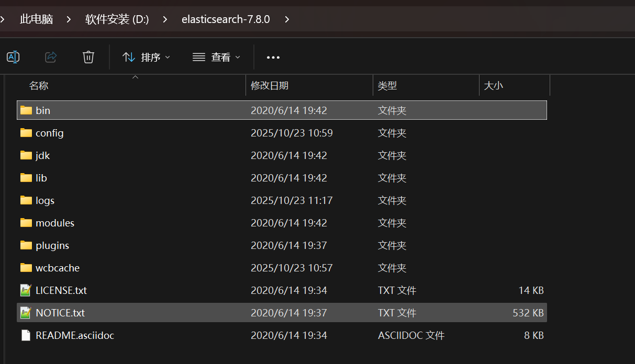Viewport: 635px width, 364px height.
Task: Open the 查看 view dropdown
Action: coord(216,57)
